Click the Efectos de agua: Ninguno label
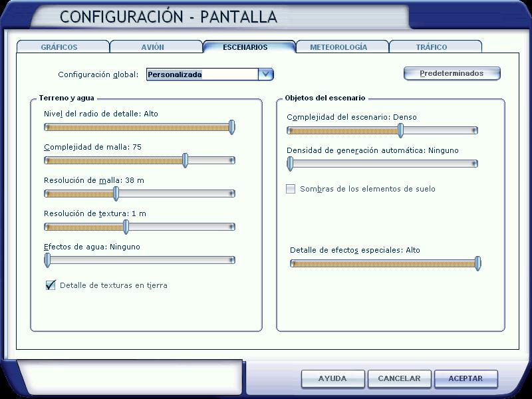This screenshot has height=399, width=532. (x=92, y=247)
